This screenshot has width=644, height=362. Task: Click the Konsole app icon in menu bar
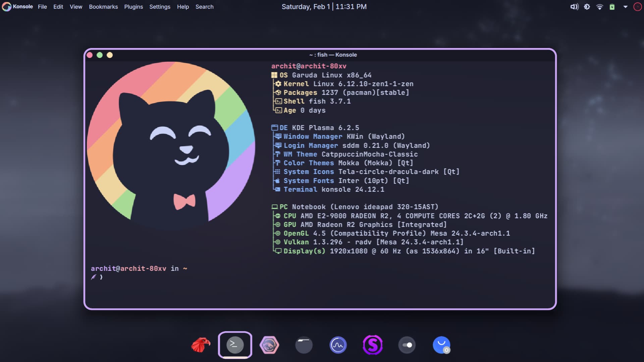6,7
